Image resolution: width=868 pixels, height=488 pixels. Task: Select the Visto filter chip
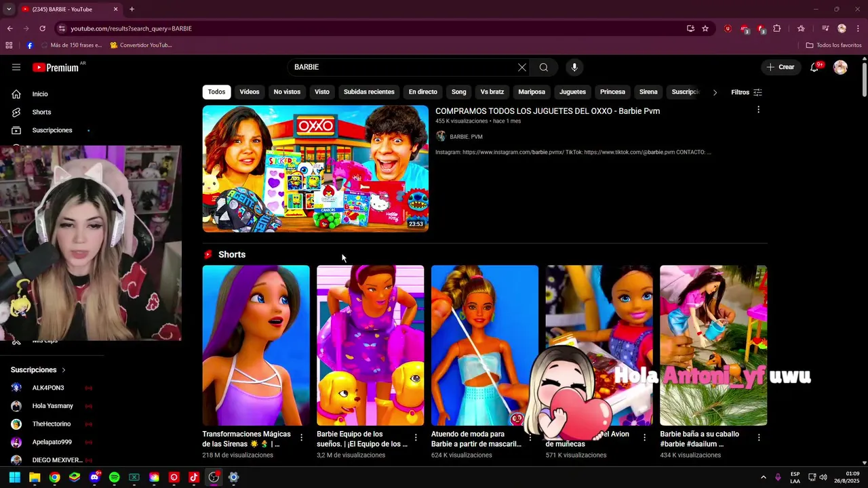[x=322, y=92]
